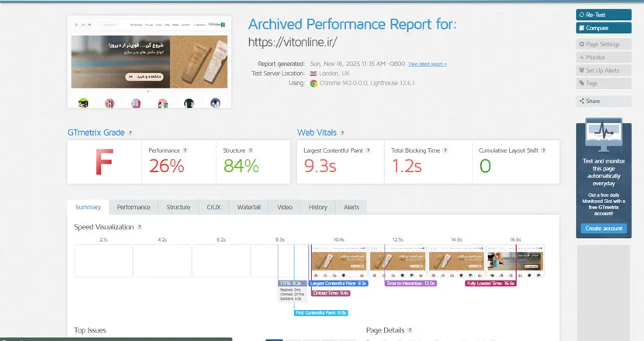Click the Compare button
The width and height of the screenshot is (644, 341).
[603, 28]
